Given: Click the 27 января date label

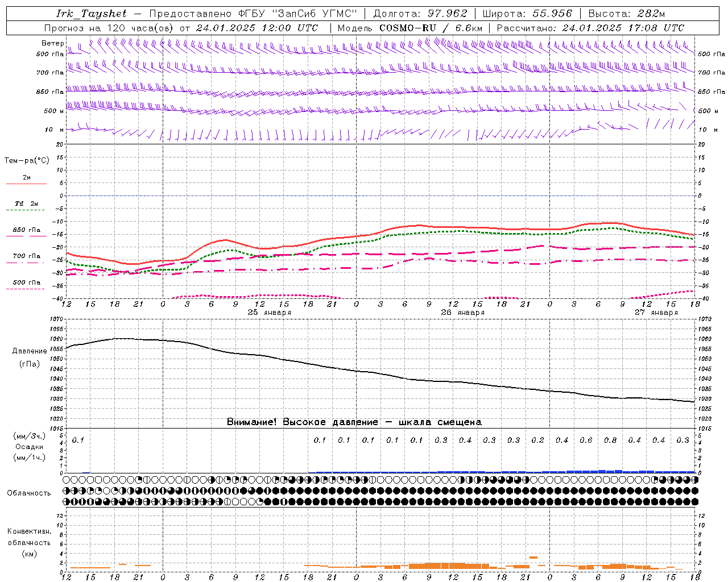Looking at the screenshot, I should tap(656, 312).
